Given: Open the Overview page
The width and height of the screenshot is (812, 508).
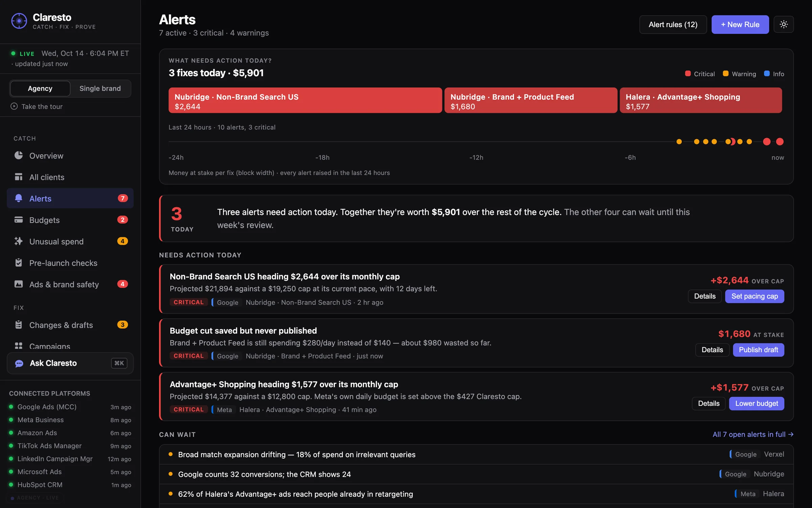Looking at the screenshot, I should [70, 155].
